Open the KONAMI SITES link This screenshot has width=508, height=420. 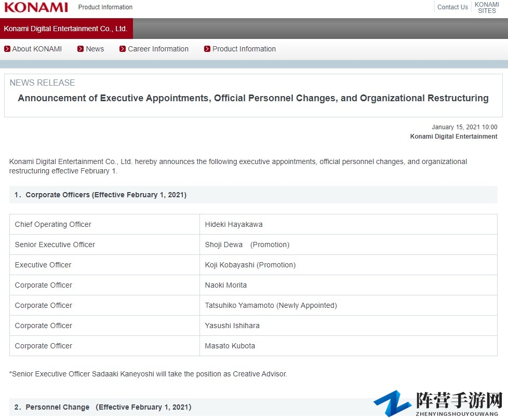pyautogui.click(x=487, y=7)
